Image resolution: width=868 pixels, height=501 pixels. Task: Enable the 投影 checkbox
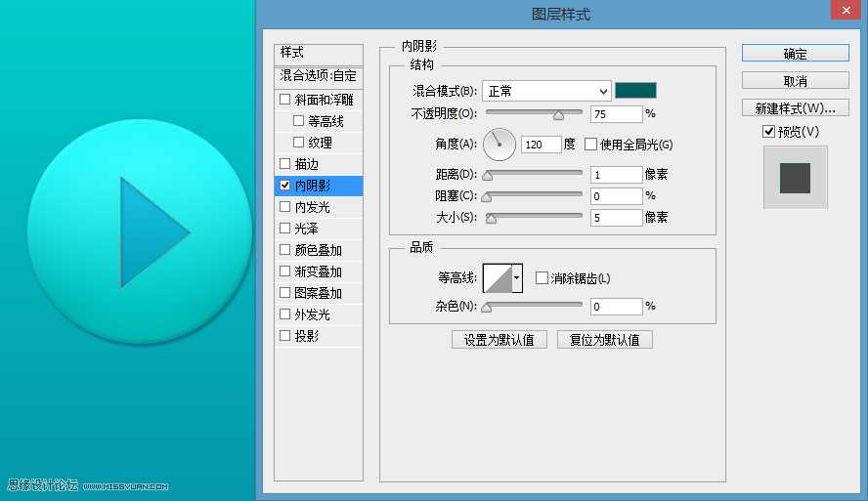284,336
